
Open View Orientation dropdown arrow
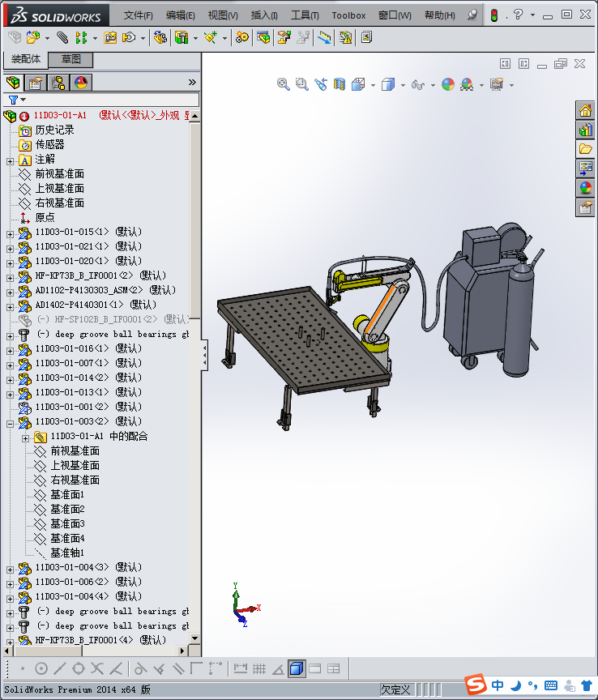click(373, 85)
